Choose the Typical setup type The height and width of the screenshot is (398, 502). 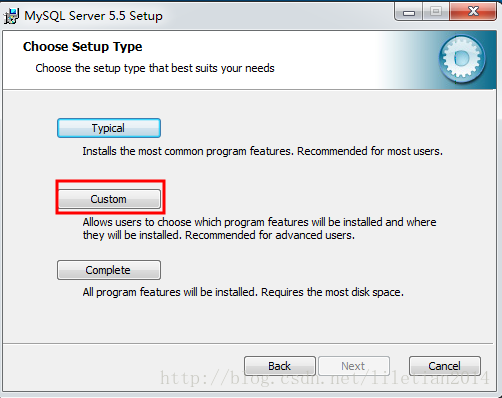109,128
